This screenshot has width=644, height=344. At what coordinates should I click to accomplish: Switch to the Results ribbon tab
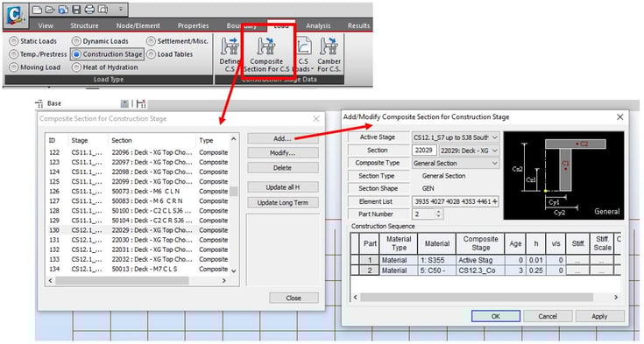[x=358, y=25]
